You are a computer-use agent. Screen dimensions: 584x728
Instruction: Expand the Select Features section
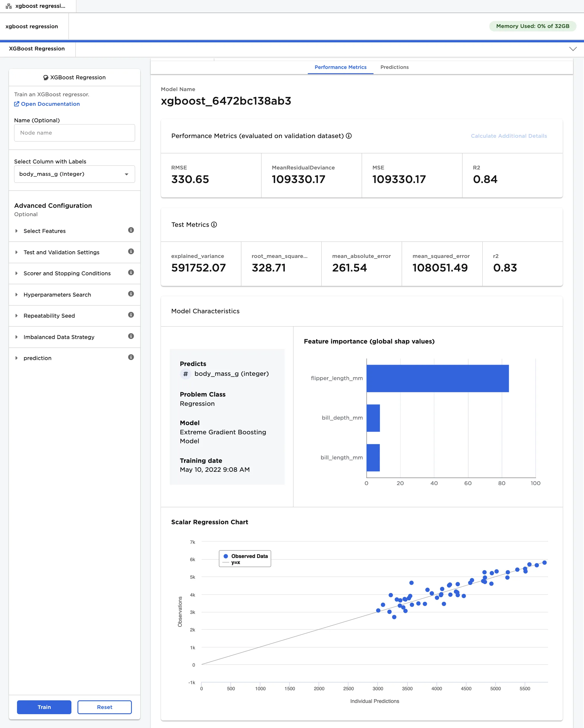pyautogui.click(x=45, y=231)
